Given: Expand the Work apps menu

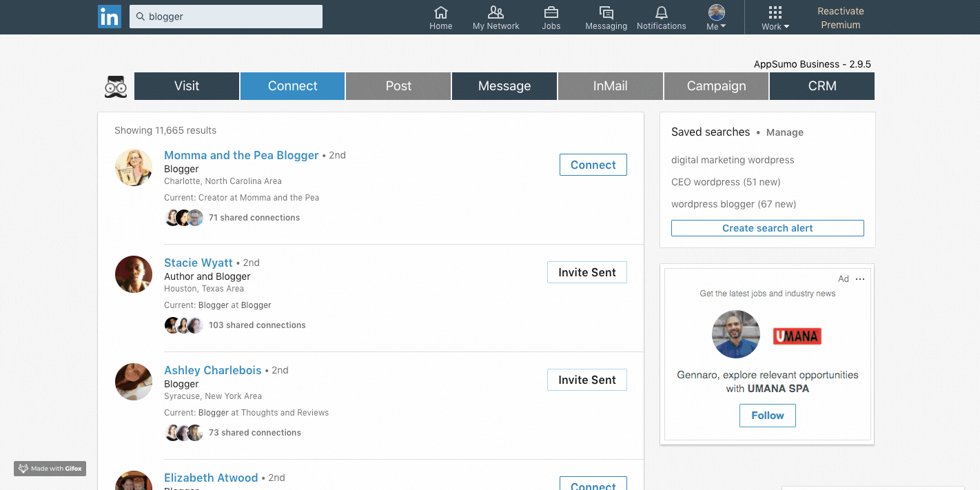Looking at the screenshot, I should 775,18.
